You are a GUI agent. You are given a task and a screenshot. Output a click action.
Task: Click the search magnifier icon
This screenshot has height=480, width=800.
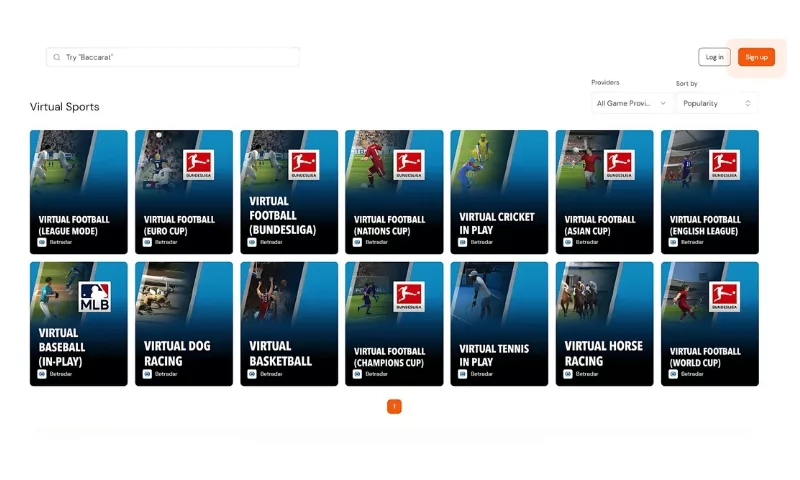(57, 57)
